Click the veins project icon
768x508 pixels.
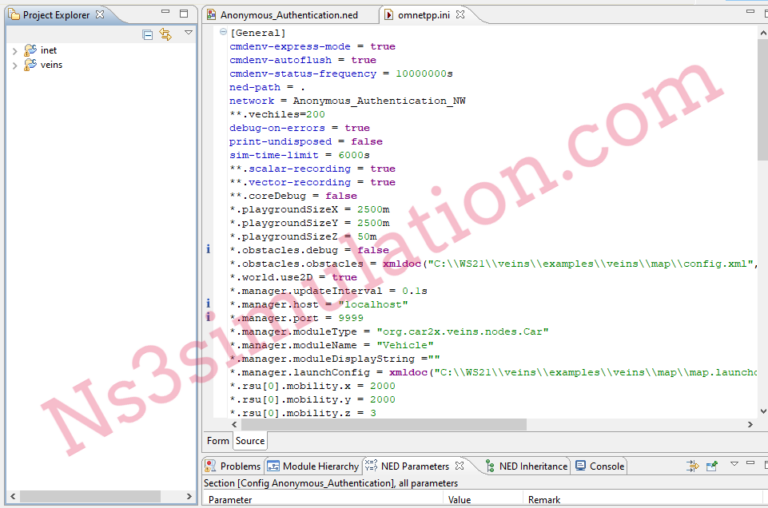click(x=30, y=65)
